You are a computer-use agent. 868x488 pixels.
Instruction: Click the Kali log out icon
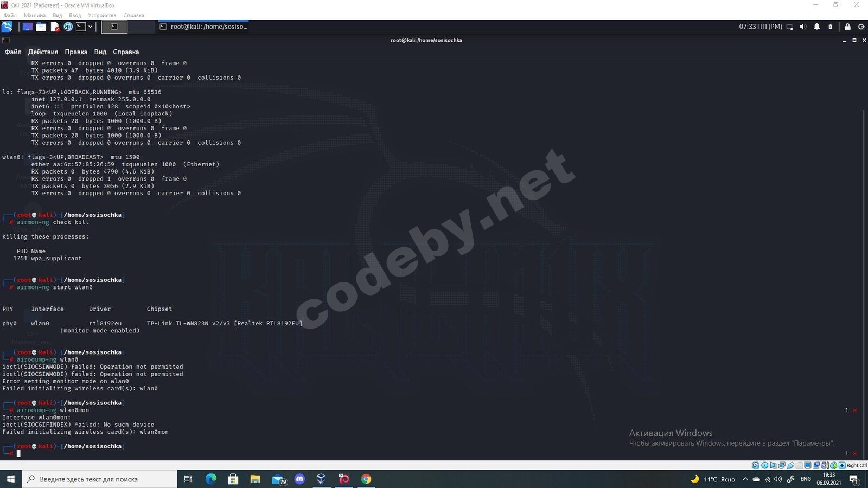tap(861, 27)
